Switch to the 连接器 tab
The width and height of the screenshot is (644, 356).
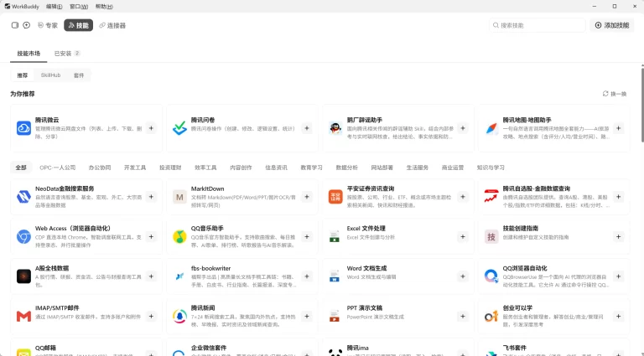pyautogui.click(x=112, y=25)
